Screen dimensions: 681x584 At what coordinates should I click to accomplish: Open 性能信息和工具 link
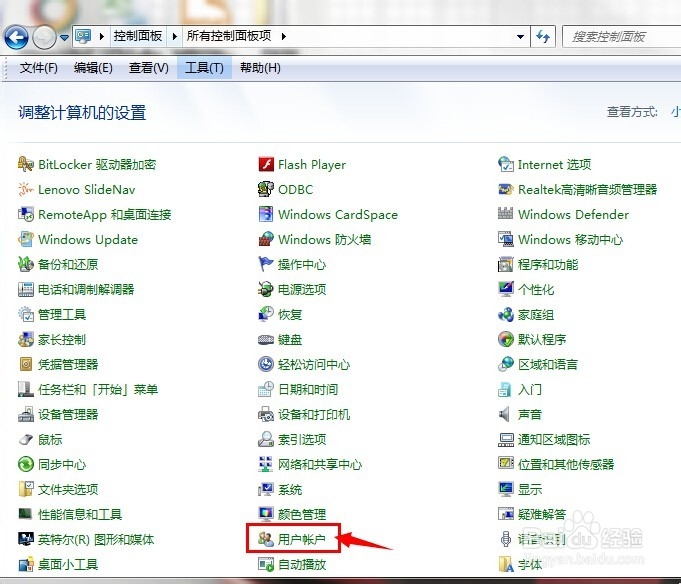(80, 515)
